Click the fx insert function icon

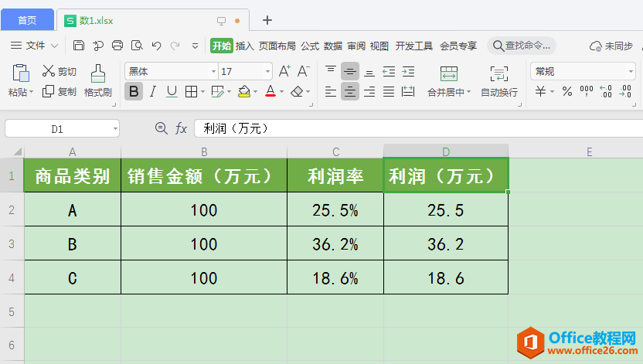point(182,128)
